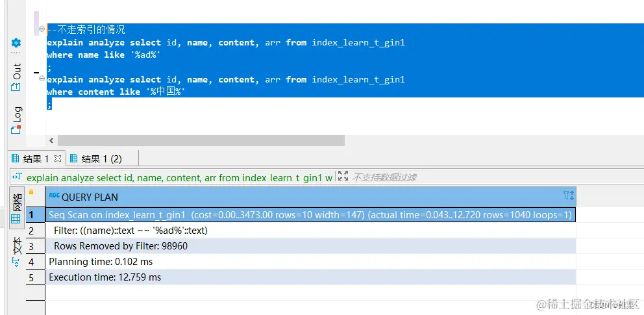Image resolution: width=644 pixels, height=315 pixels.
Task: Click the 不支持数据过滤 filter box
Action: [384, 177]
